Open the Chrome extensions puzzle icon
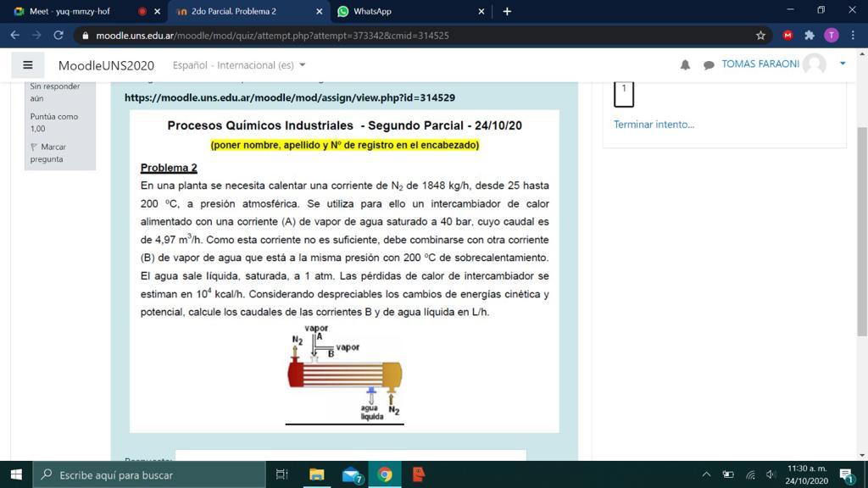The height and width of the screenshot is (488, 868). (x=810, y=36)
